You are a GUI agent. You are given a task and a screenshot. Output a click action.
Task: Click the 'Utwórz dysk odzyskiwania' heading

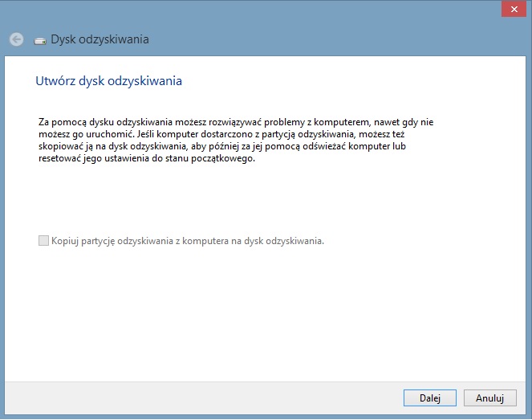coord(108,81)
